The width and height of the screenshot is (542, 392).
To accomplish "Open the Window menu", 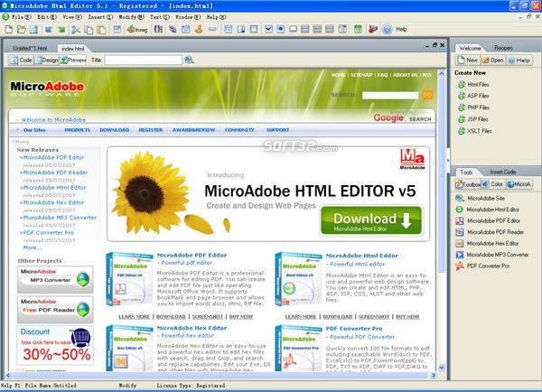I will click(x=188, y=16).
